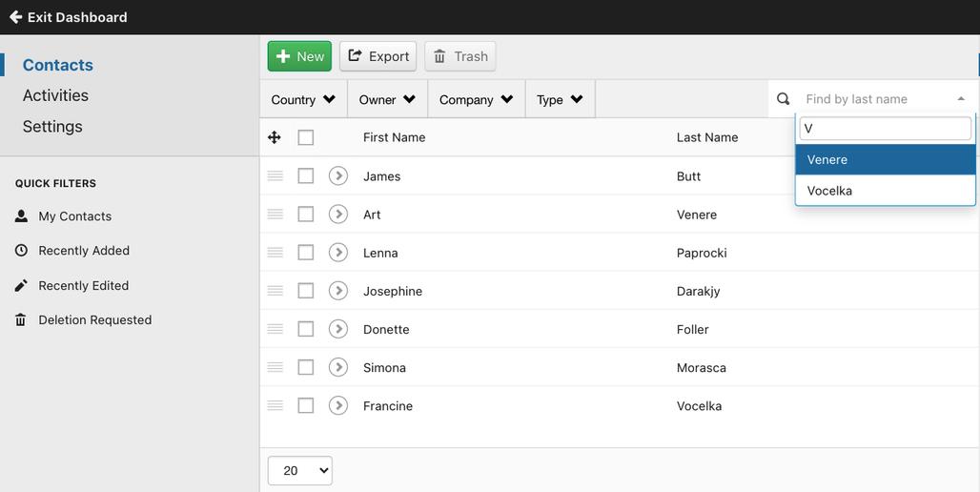
Task: Open the page size dropdown showing 20
Action: (x=300, y=471)
